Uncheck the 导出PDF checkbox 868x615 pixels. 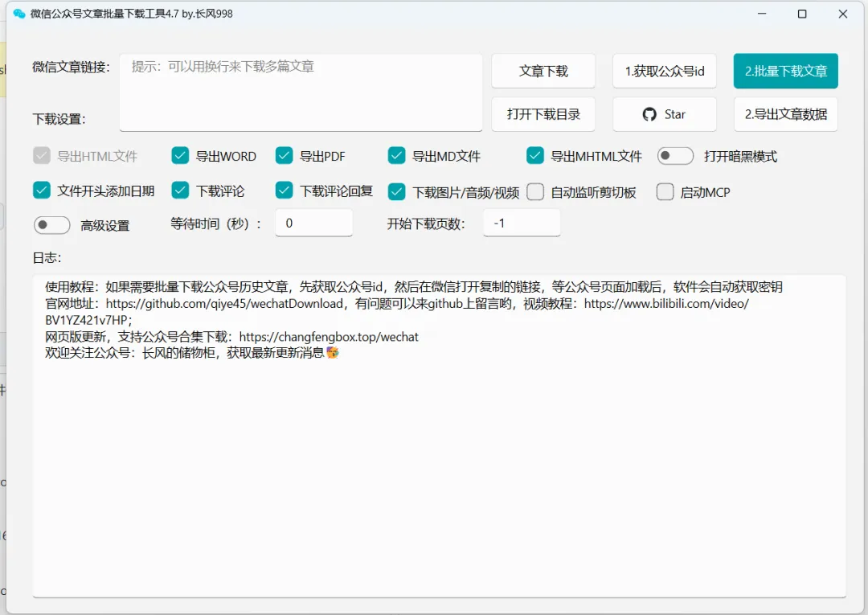click(284, 155)
